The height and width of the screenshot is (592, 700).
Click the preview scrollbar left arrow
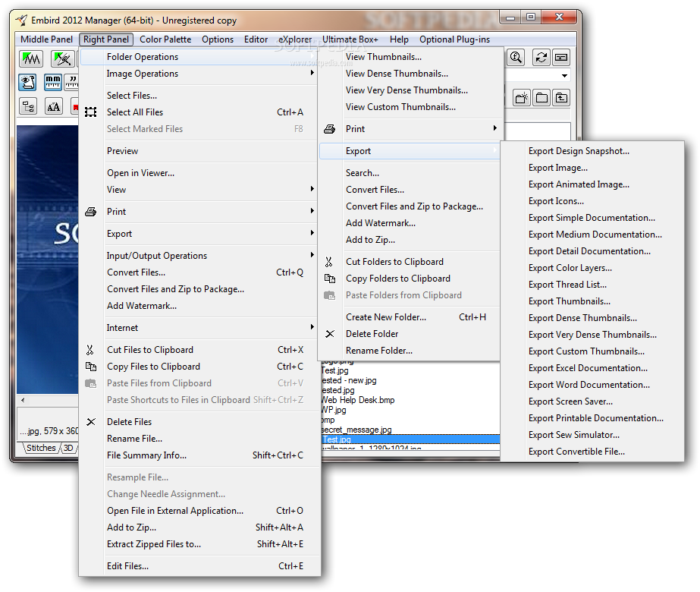[23, 400]
